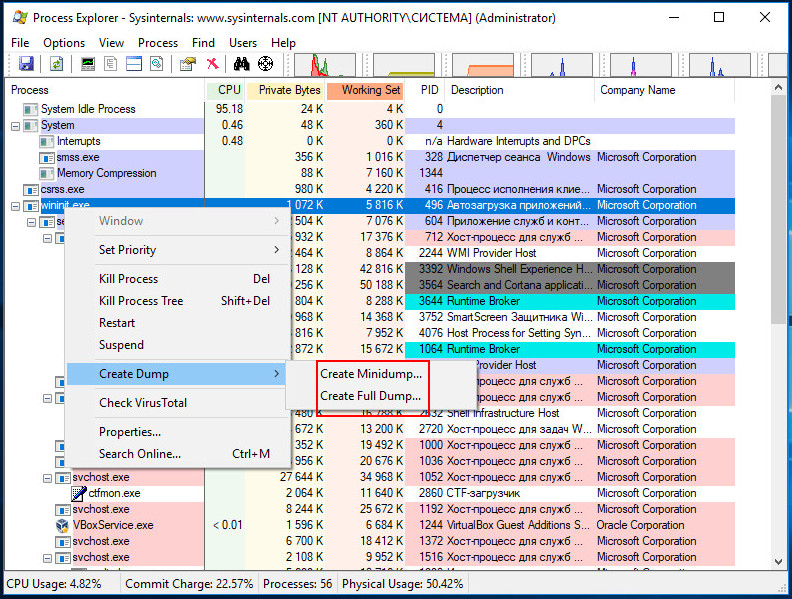
Task: Click the View DLLs/Handles toolbar icon
Action: (x=157, y=64)
